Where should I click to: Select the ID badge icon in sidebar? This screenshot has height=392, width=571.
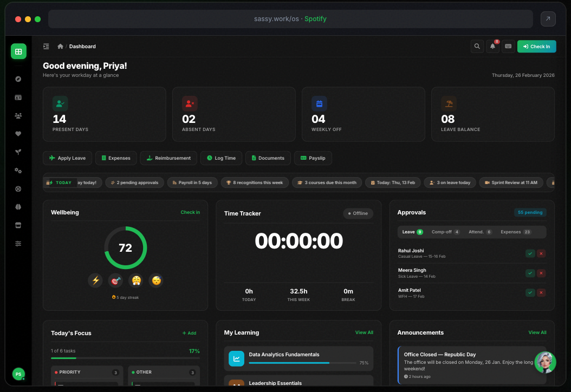tap(18, 97)
